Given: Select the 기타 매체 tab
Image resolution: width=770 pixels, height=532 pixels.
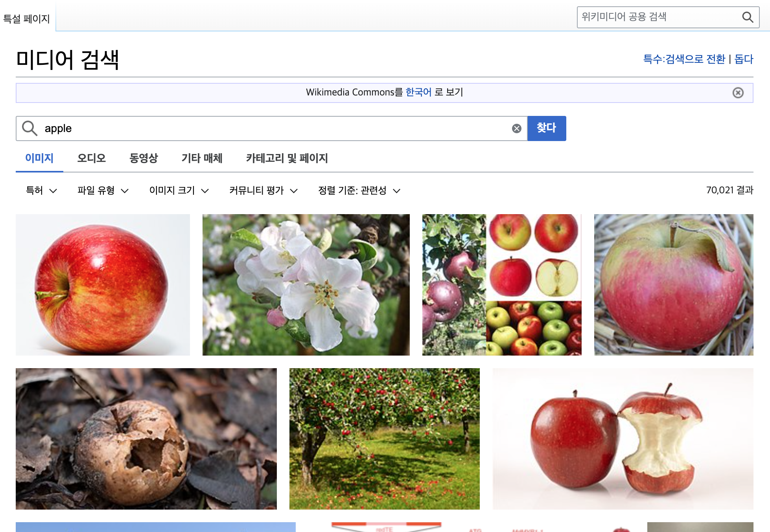Looking at the screenshot, I should pyautogui.click(x=202, y=158).
